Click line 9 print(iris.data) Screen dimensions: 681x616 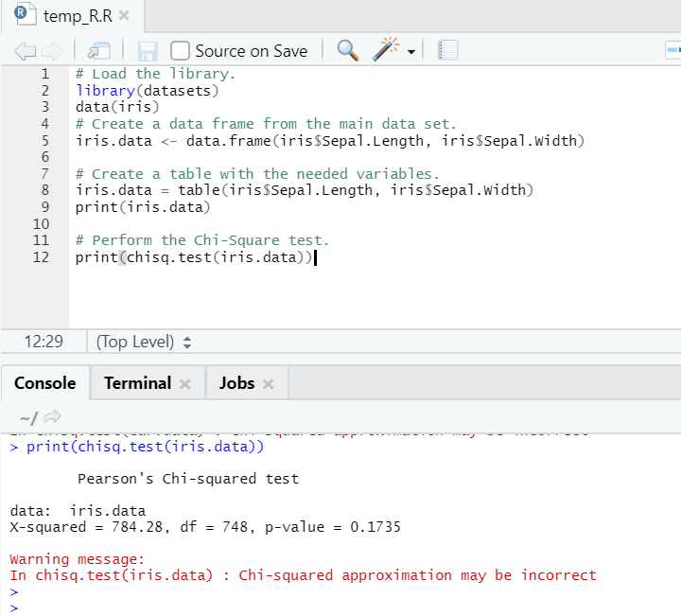[x=143, y=207]
